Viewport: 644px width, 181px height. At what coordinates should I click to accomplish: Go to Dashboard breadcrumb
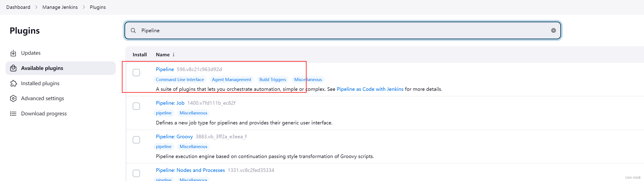(x=18, y=7)
